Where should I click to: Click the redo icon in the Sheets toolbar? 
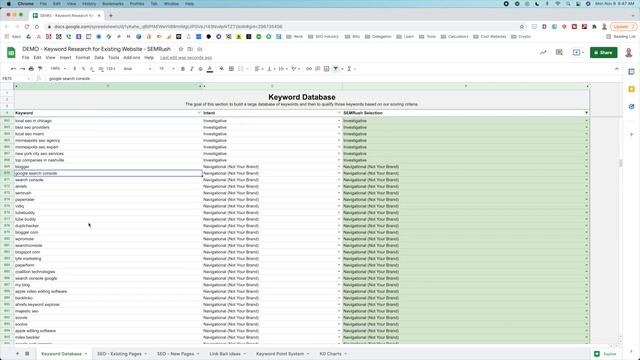(22, 69)
